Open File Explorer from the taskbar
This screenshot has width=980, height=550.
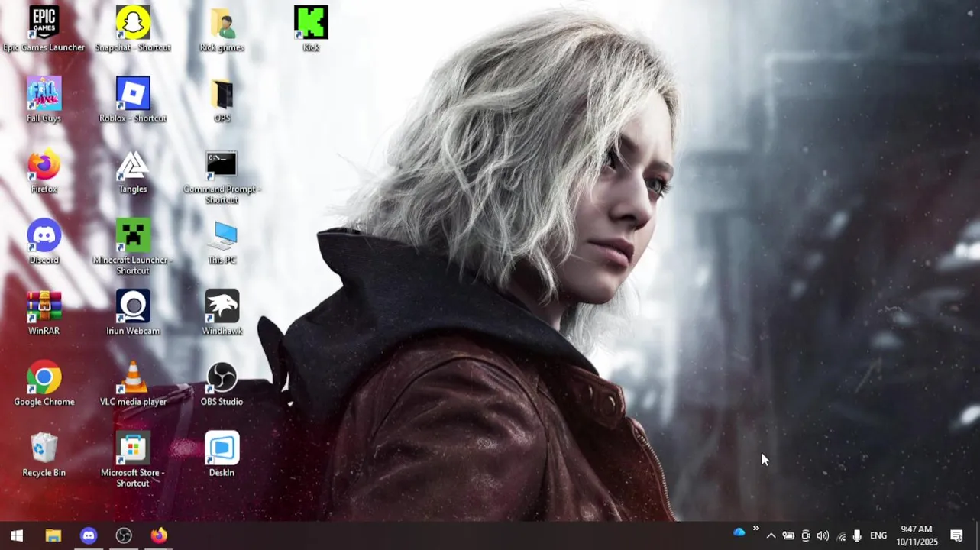tap(53, 535)
